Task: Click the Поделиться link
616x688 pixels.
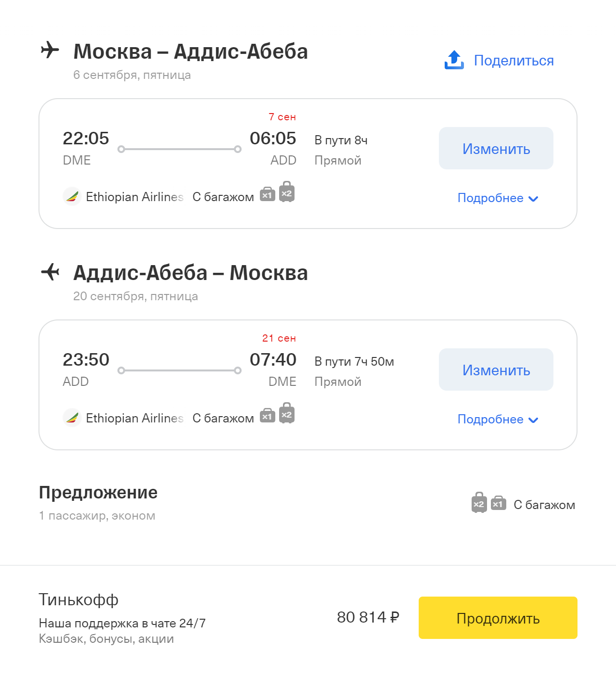Action: [514, 60]
